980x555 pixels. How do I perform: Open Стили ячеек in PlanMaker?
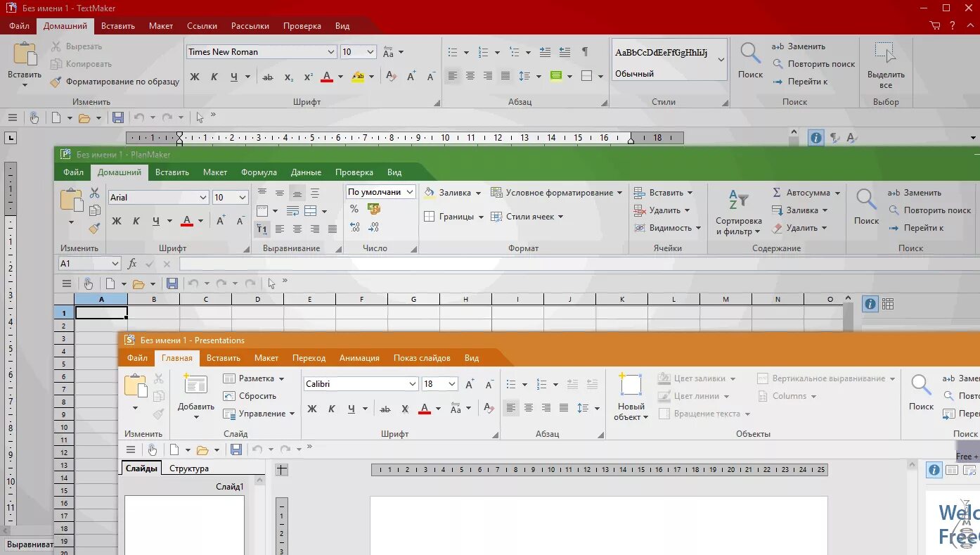(527, 217)
